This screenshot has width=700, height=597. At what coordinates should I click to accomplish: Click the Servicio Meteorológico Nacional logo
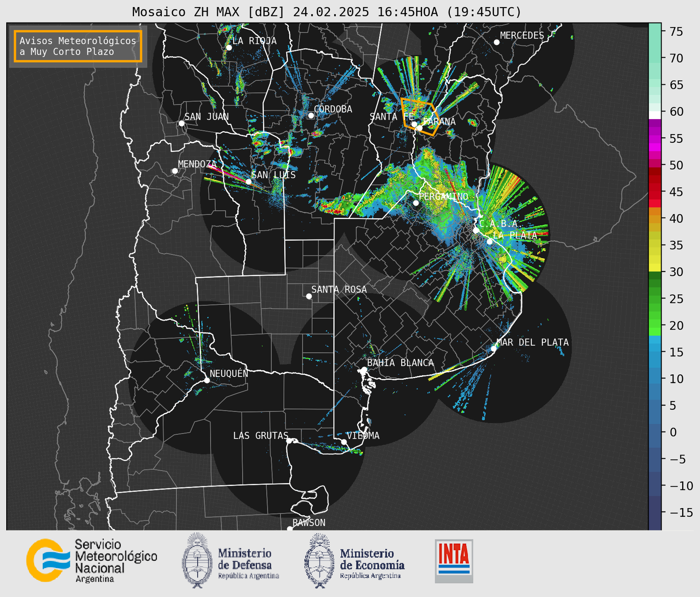(x=92, y=560)
